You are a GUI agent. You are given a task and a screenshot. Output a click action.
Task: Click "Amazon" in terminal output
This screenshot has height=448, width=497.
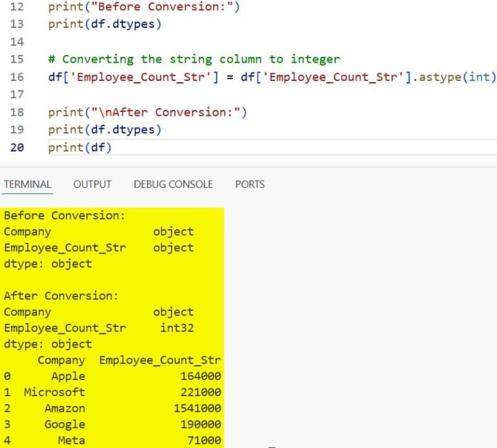(x=65, y=408)
